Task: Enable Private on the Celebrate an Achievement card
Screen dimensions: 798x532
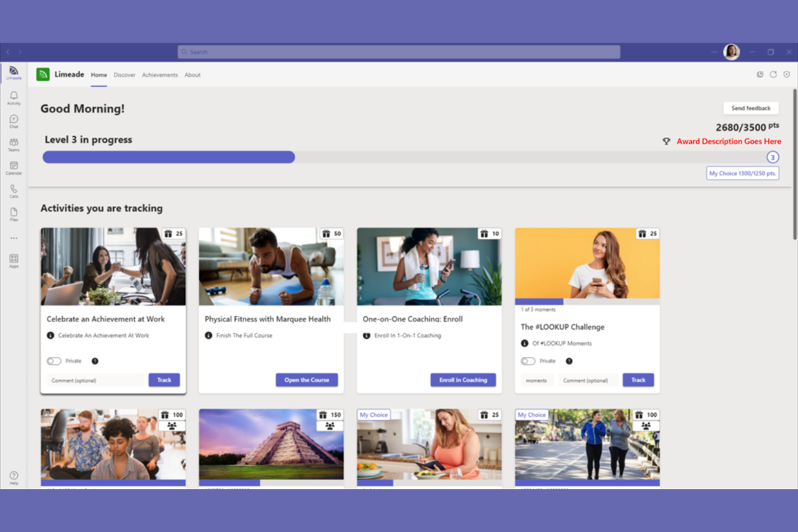Action: [x=54, y=361]
